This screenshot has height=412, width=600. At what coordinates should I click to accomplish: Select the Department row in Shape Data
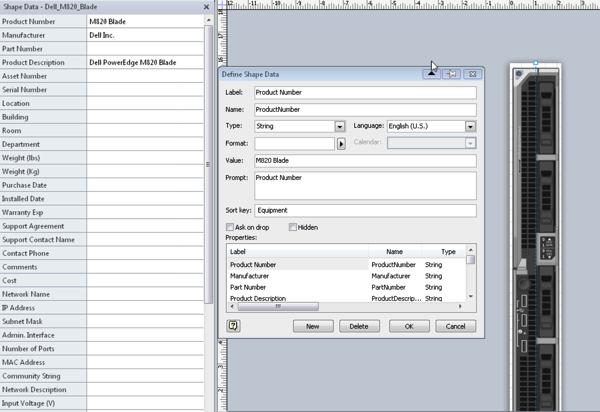[102, 144]
